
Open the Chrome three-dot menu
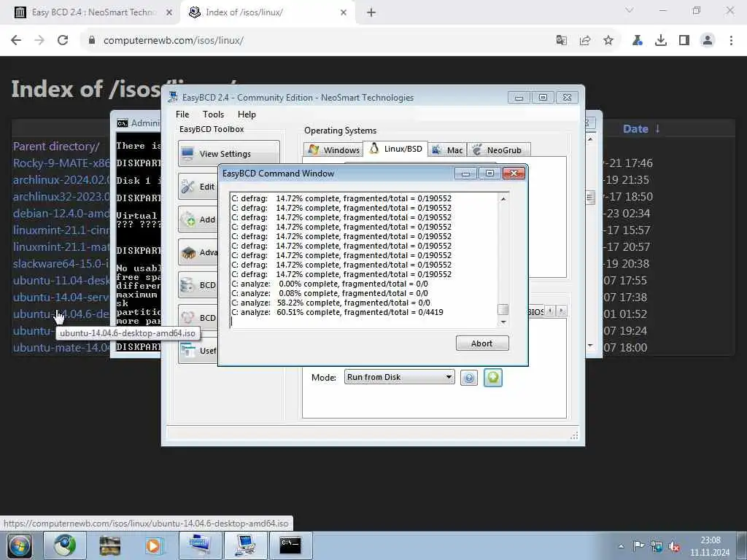coord(731,41)
